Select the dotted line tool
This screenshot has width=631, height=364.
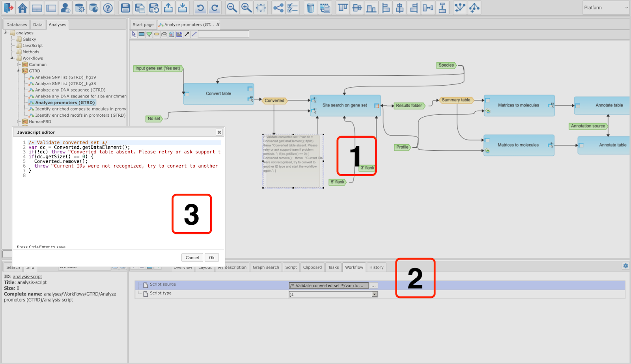(194, 34)
